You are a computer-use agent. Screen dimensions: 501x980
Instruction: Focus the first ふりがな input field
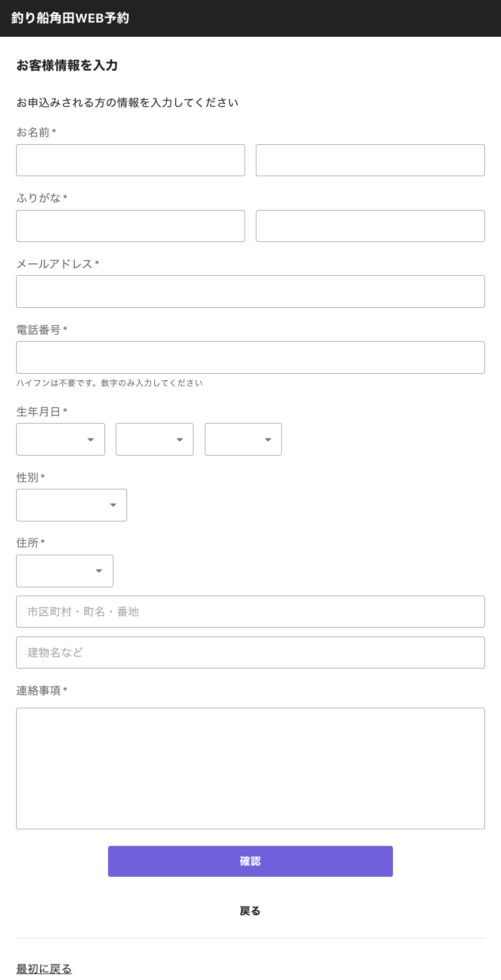tap(131, 226)
